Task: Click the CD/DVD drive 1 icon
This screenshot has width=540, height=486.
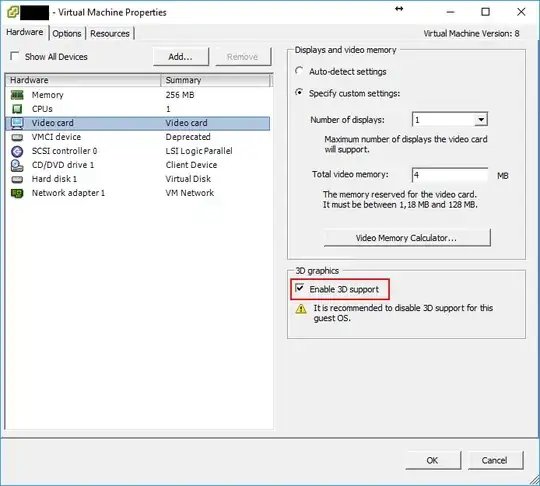Action: coord(17,165)
